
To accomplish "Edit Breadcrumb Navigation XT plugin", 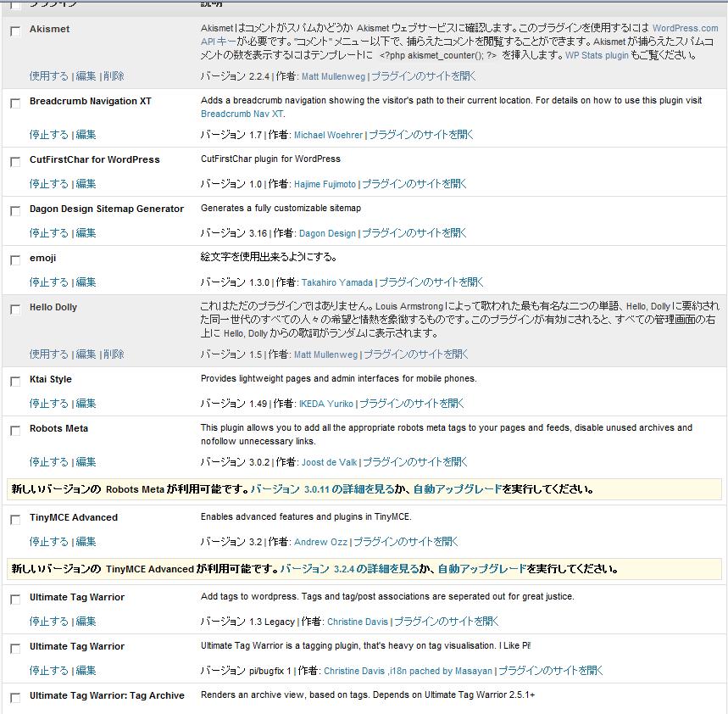I will 86,135.
